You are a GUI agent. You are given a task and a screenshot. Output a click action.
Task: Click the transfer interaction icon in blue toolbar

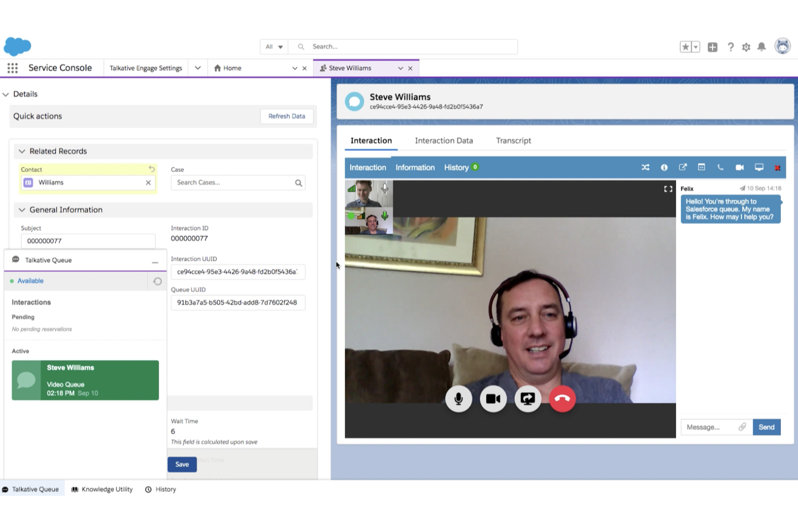pyautogui.click(x=645, y=167)
